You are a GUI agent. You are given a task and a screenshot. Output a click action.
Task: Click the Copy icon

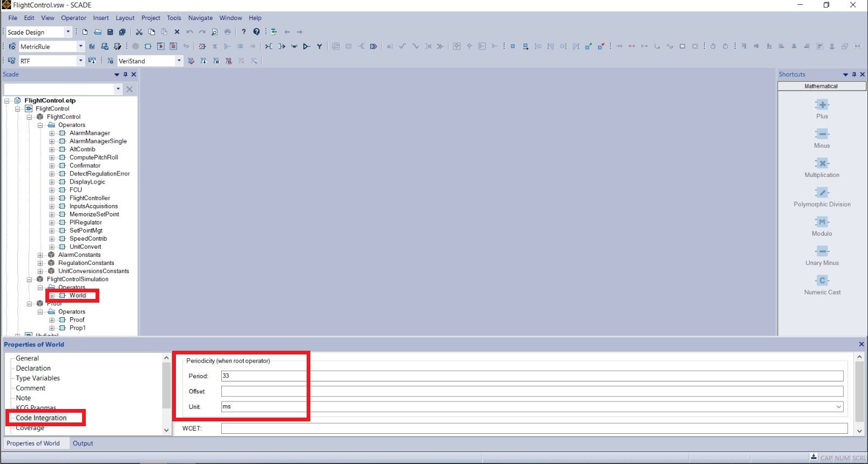152,32
